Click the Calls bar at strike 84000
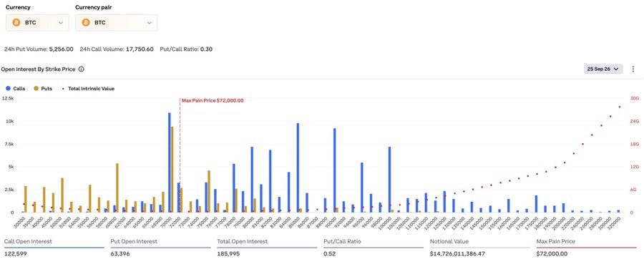This screenshot has width=644, height=267. (289, 193)
